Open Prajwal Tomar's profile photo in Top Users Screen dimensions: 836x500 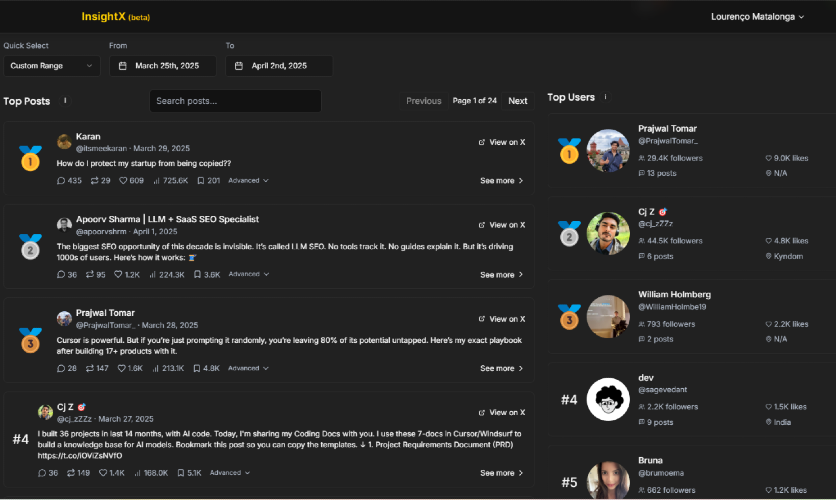pos(608,150)
